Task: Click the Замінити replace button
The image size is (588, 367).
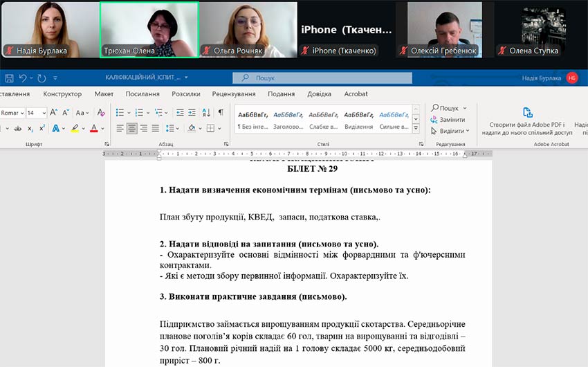Action: [448, 120]
